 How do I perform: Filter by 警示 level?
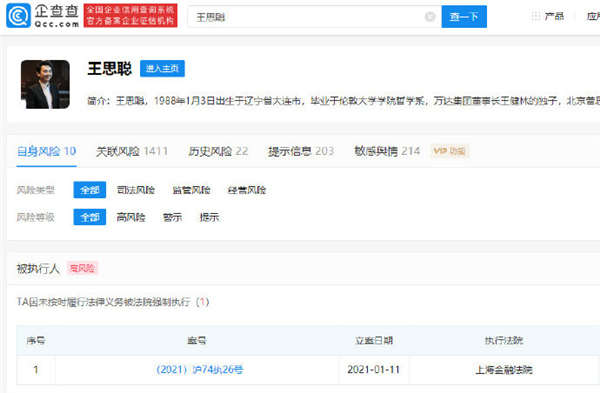click(x=173, y=217)
